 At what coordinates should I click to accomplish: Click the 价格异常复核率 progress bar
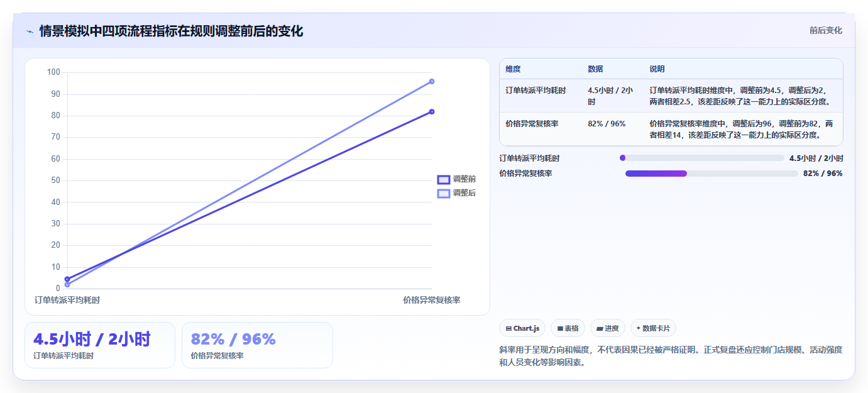click(x=711, y=174)
